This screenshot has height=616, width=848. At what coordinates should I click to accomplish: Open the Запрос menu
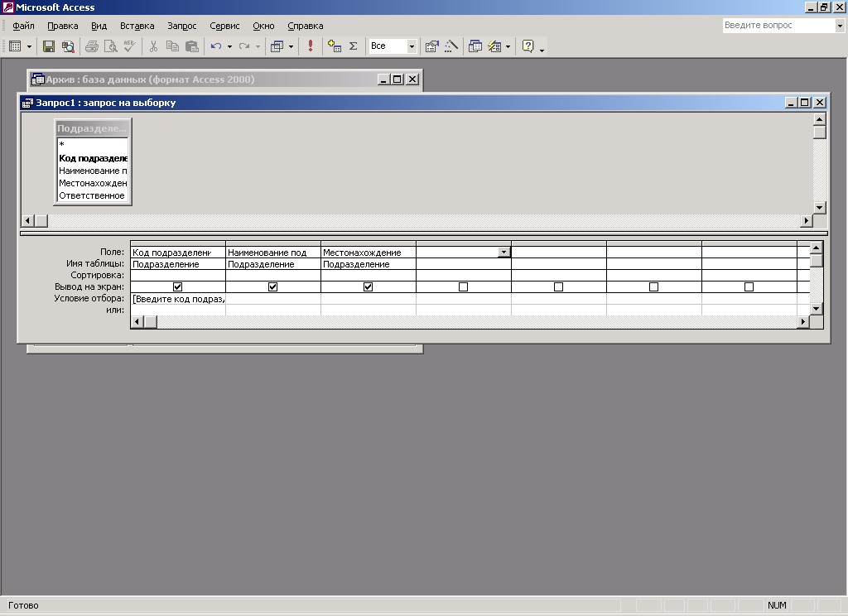[x=181, y=26]
